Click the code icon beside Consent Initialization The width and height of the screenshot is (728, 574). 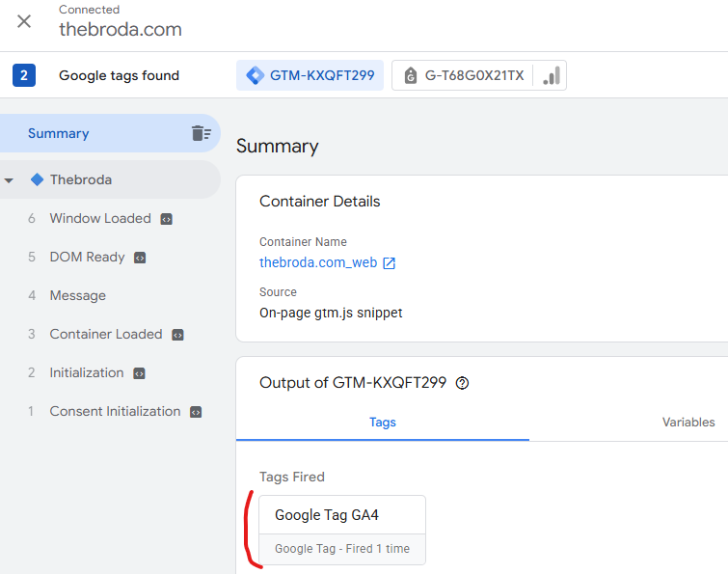pos(196,412)
